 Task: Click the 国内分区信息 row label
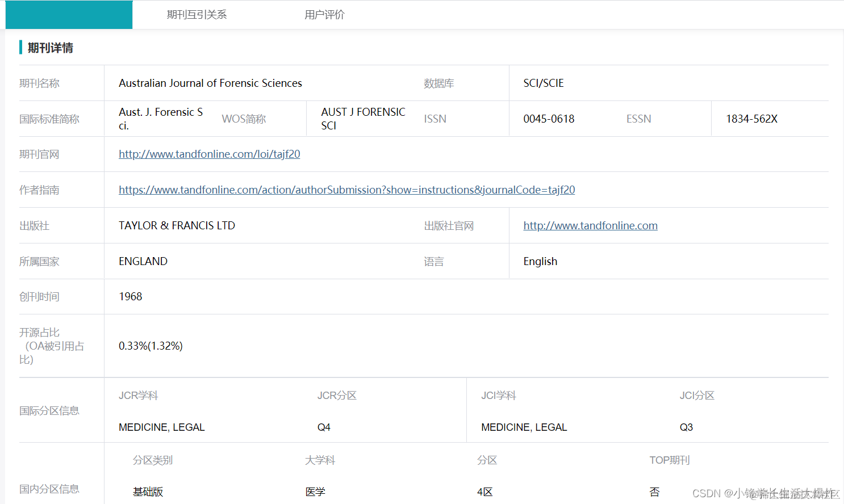point(49,489)
